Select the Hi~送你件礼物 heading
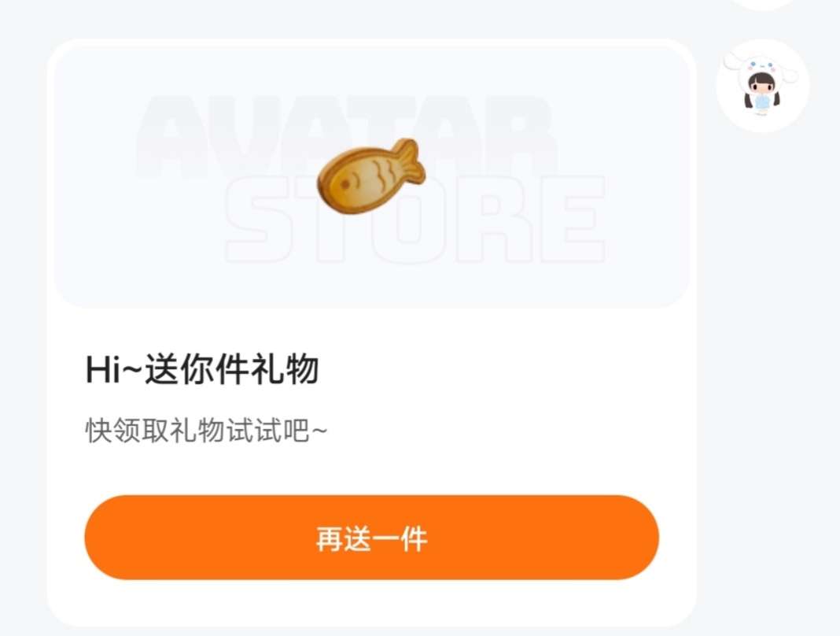Viewport: 840px width, 636px height. coord(202,369)
